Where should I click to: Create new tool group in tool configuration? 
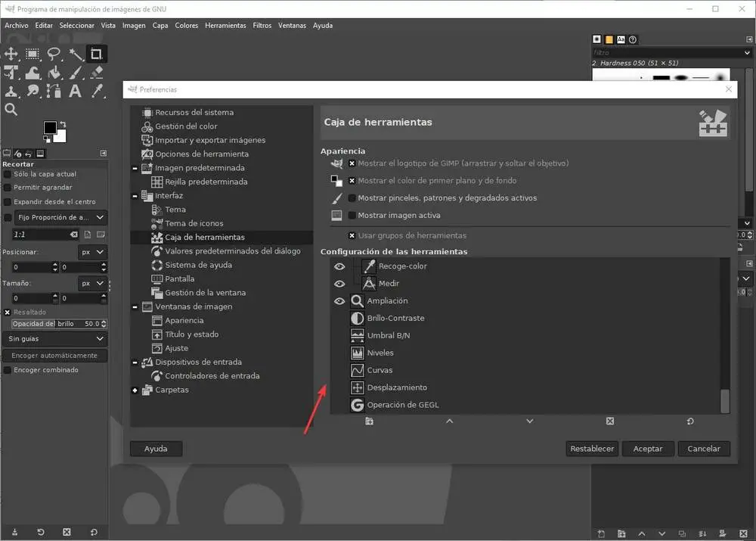point(370,421)
